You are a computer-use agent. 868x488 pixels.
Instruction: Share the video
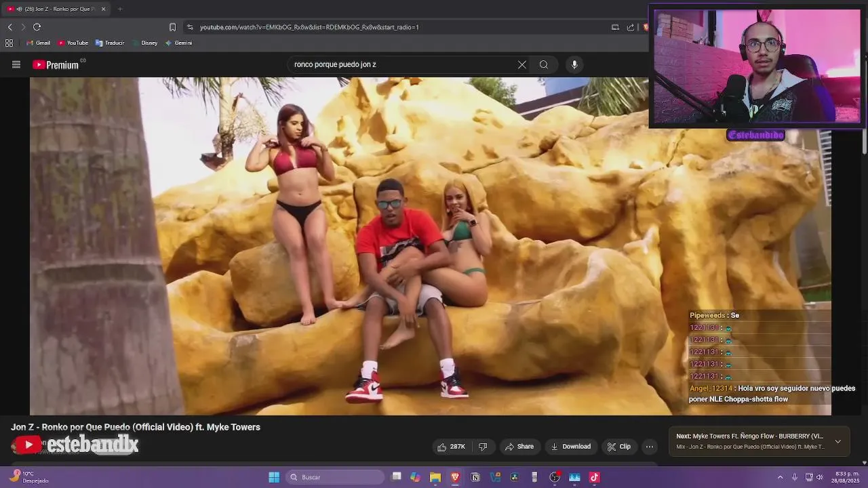pyautogui.click(x=519, y=447)
